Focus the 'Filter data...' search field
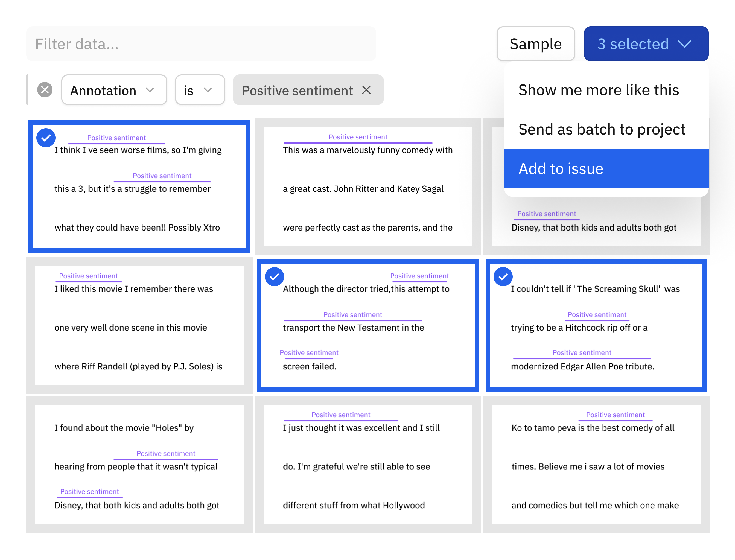 tap(201, 44)
